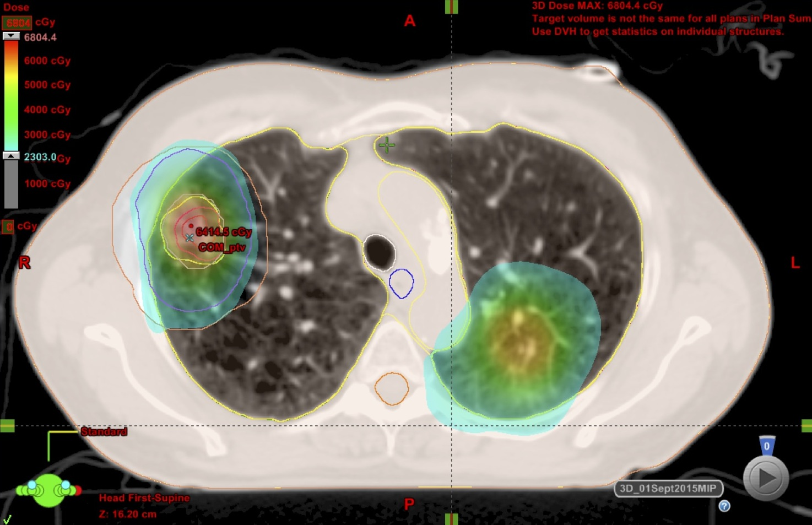This screenshot has height=525, width=812.
Task: Click the '5000 cGy' scale label
Action: [x=47, y=85]
